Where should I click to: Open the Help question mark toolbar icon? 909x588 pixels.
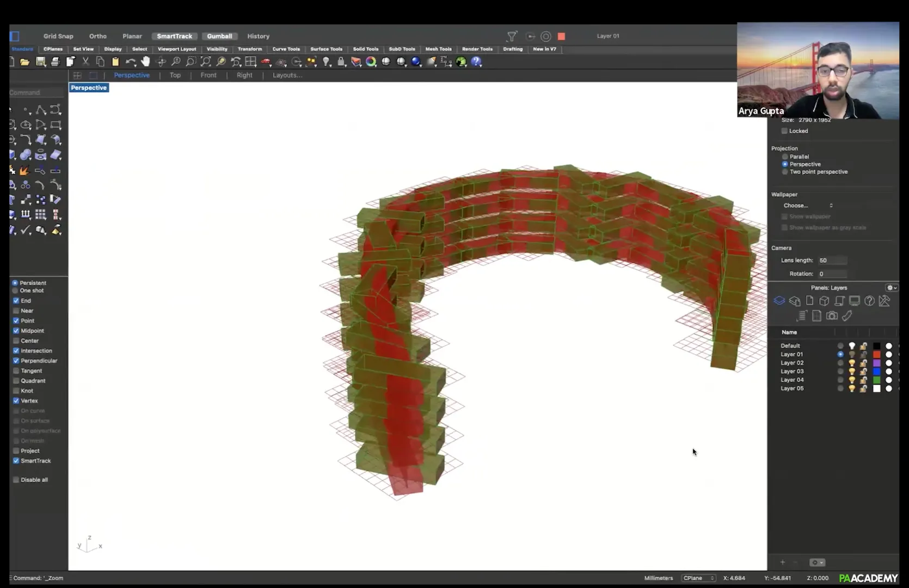point(476,61)
